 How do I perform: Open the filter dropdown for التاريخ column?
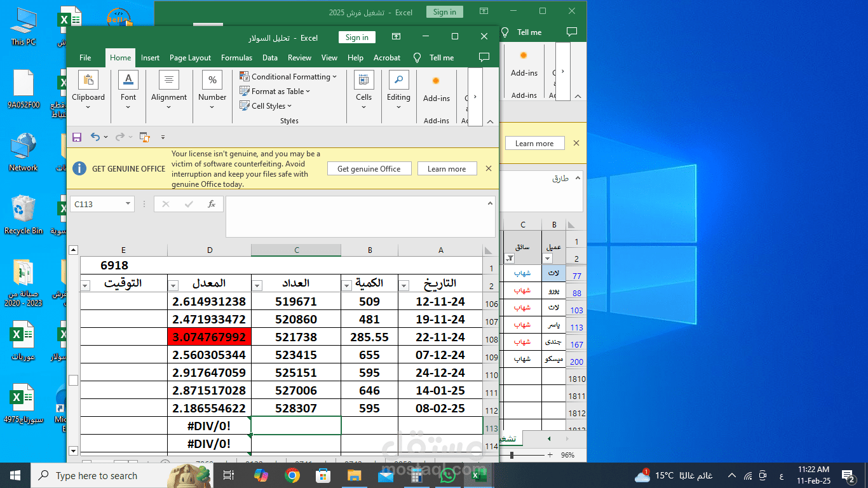click(x=405, y=285)
